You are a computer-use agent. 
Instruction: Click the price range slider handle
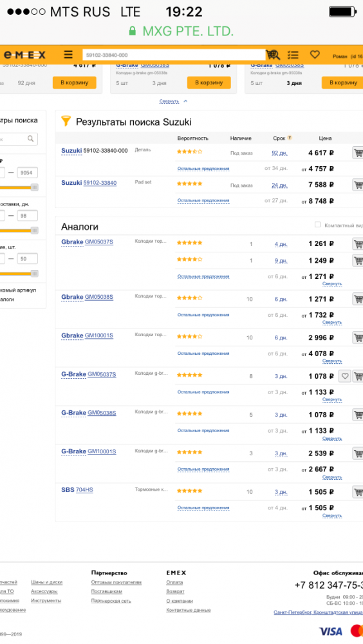pos(35,187)
